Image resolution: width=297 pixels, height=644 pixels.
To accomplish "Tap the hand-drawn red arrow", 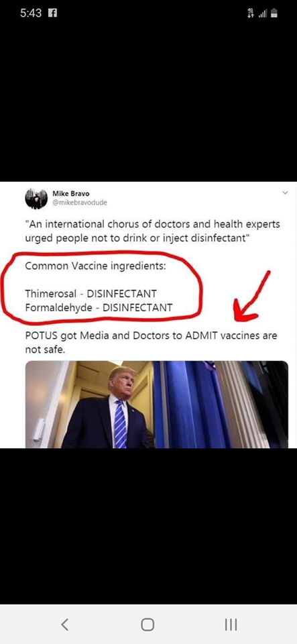I will tap(251, 296).
